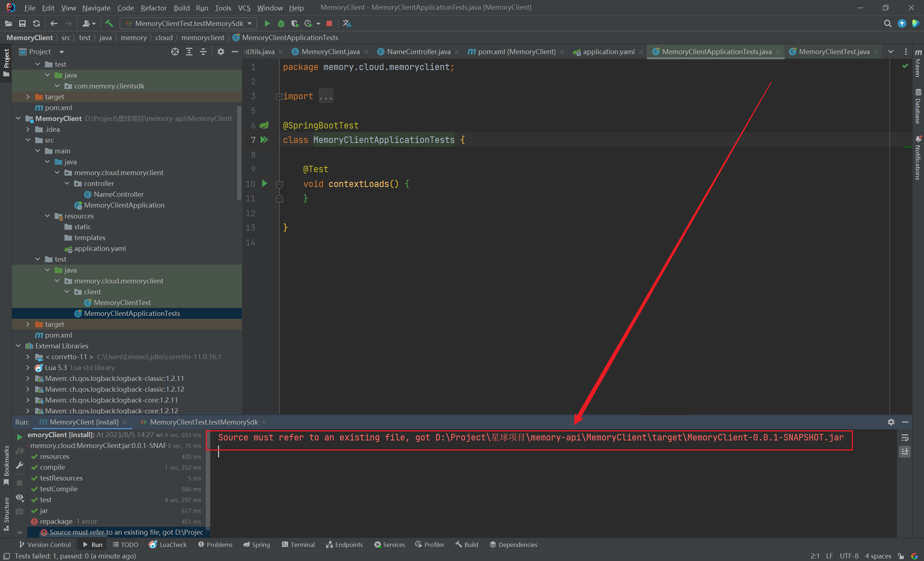Open Endpoints tool window
This screenshot has height=561, width=924.
pyautogui.click(x=344, y=544)
